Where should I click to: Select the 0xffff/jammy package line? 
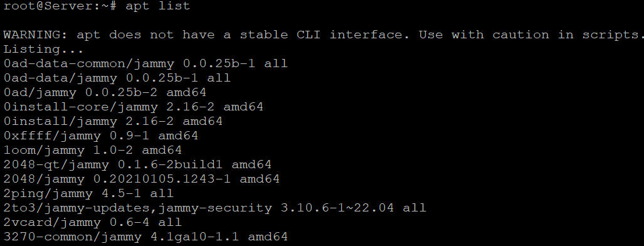[100, 136]
